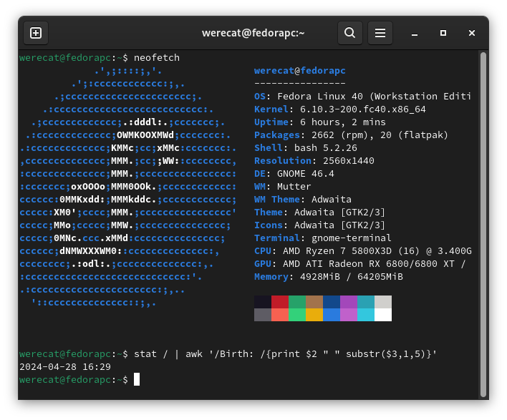Click the werecat@fedorapc:~ window title

pyautogui.click(x=253, y=33)
